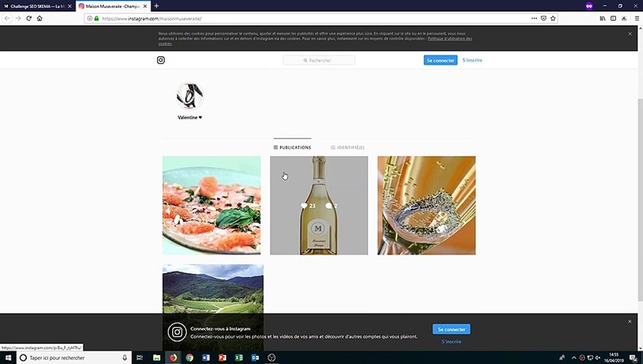The width and height of the screenshot is (643, 364).
Task: Click the Firefox taskbar icon
Action: point(173,357)
